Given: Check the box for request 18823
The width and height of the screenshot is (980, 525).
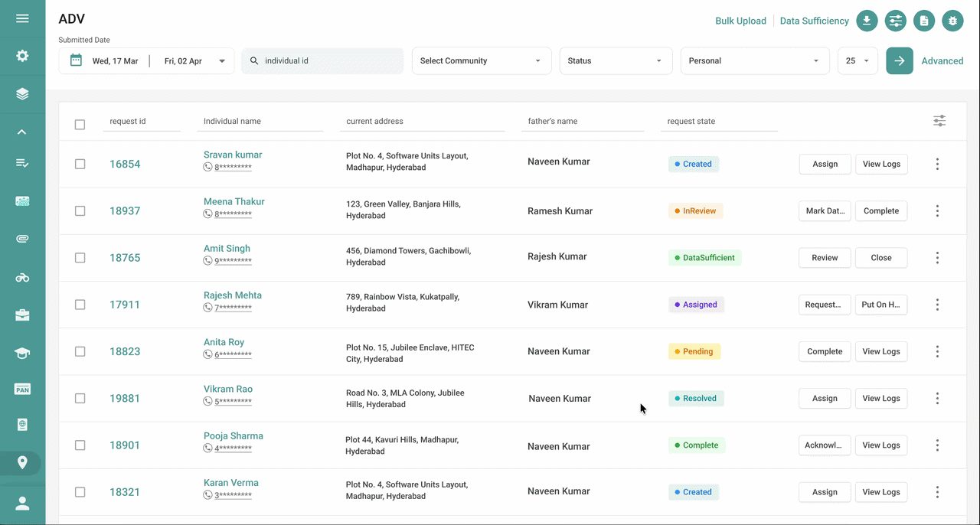Looking at the screenshot, I should 80,351.
